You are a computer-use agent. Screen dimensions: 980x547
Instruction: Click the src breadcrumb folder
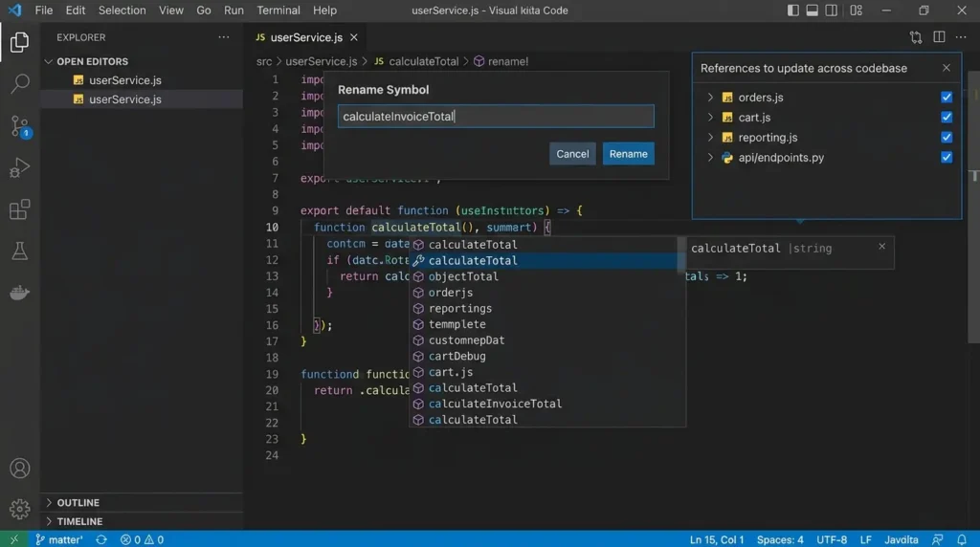tap(264, 61)
